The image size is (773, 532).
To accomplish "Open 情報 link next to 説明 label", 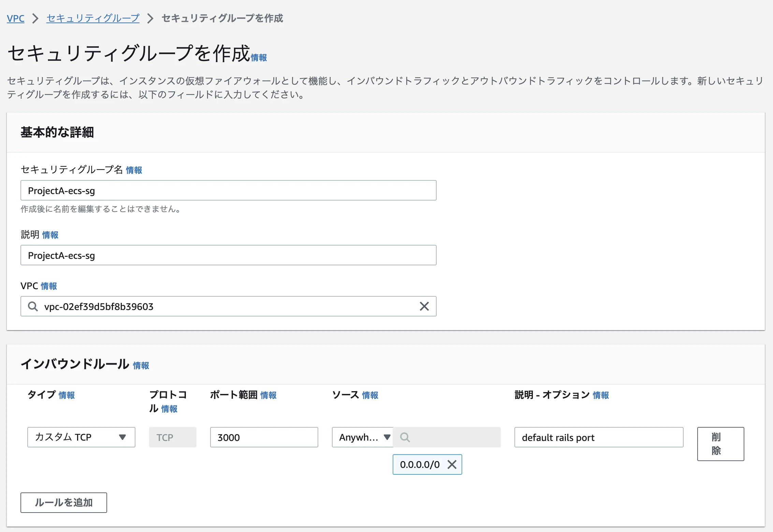I will [50, 235].
